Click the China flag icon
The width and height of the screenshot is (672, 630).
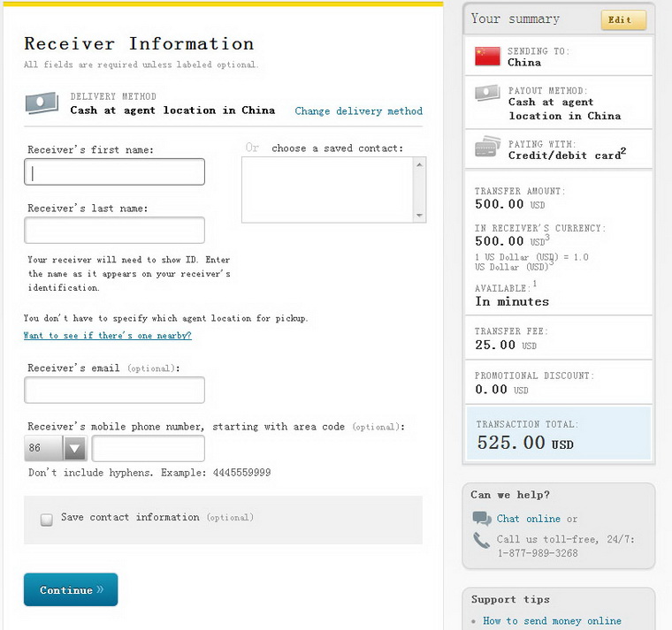[x=487, y=57]
